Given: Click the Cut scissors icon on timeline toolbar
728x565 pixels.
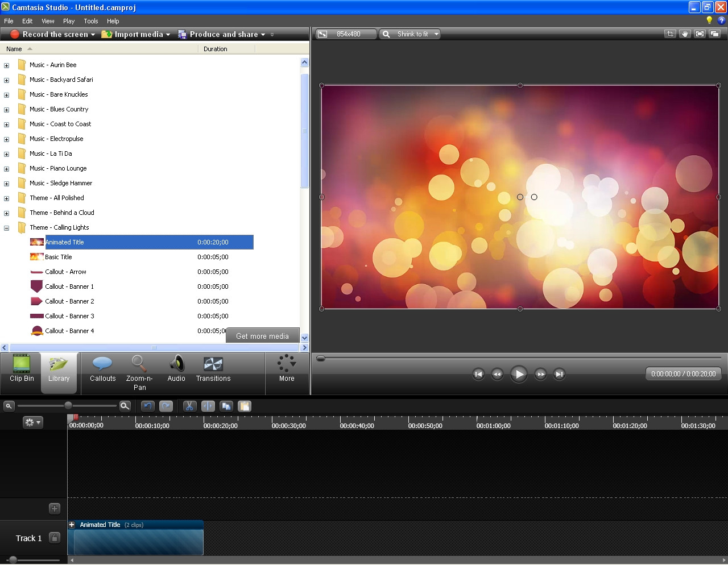Looking at the screenshot, I should [x=189, y=406].
